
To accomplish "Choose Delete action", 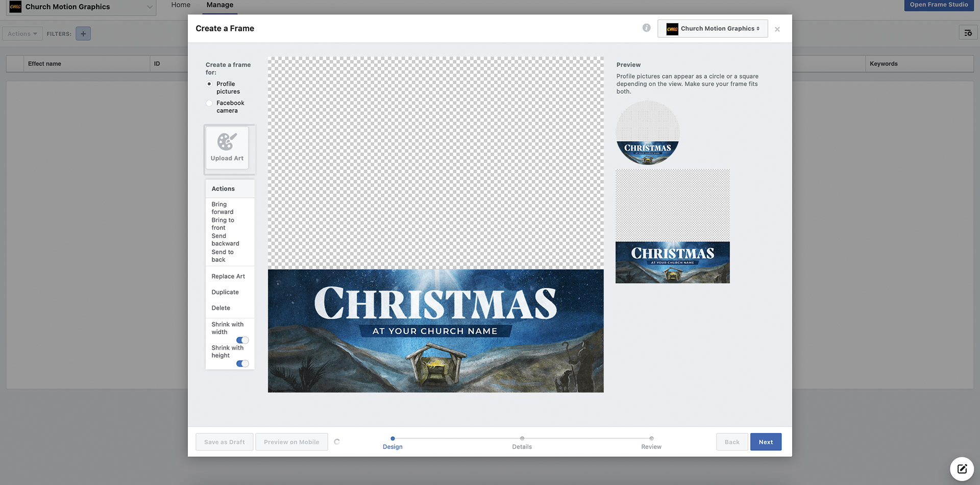I will tap(220, 308).
